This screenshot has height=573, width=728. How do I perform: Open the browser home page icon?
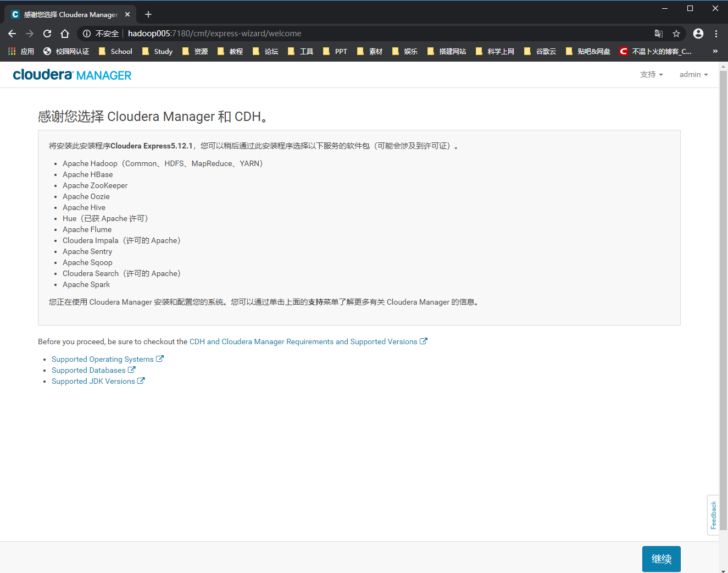point(65,34)
